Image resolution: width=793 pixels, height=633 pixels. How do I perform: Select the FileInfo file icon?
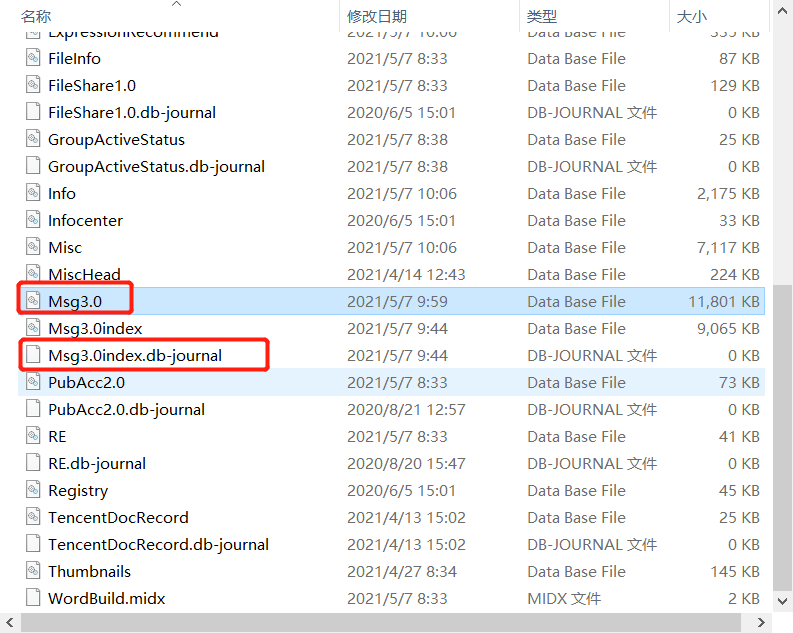(34, 59)
